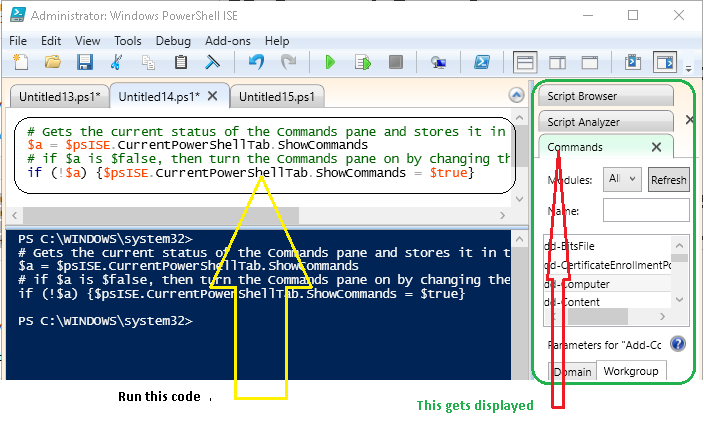The image size is (704, 431).
Task: Open the Script Browser add-on tab
Action: [x=606, y=96]
